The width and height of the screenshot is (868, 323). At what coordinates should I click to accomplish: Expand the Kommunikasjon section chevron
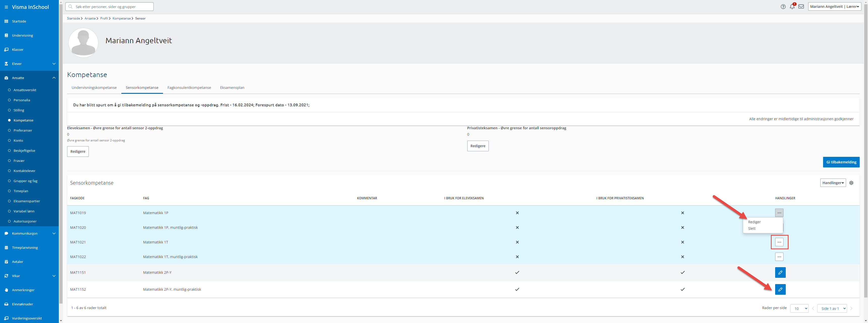(54, 233)
